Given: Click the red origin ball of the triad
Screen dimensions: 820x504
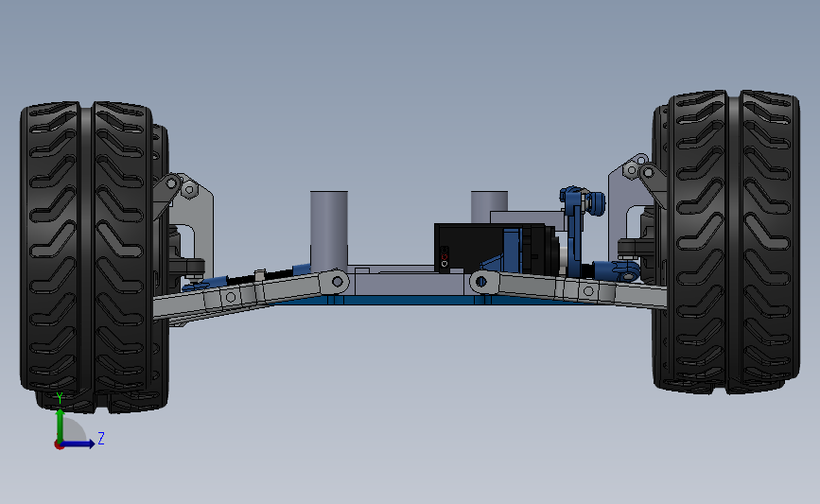Looking at the screenshot, I should (x=59, y=444).
